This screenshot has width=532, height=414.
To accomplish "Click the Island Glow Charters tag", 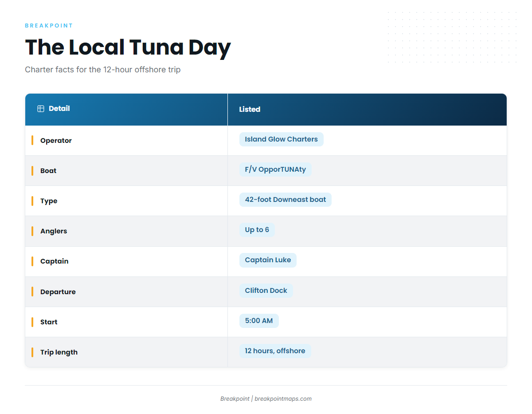I will 282,139.
